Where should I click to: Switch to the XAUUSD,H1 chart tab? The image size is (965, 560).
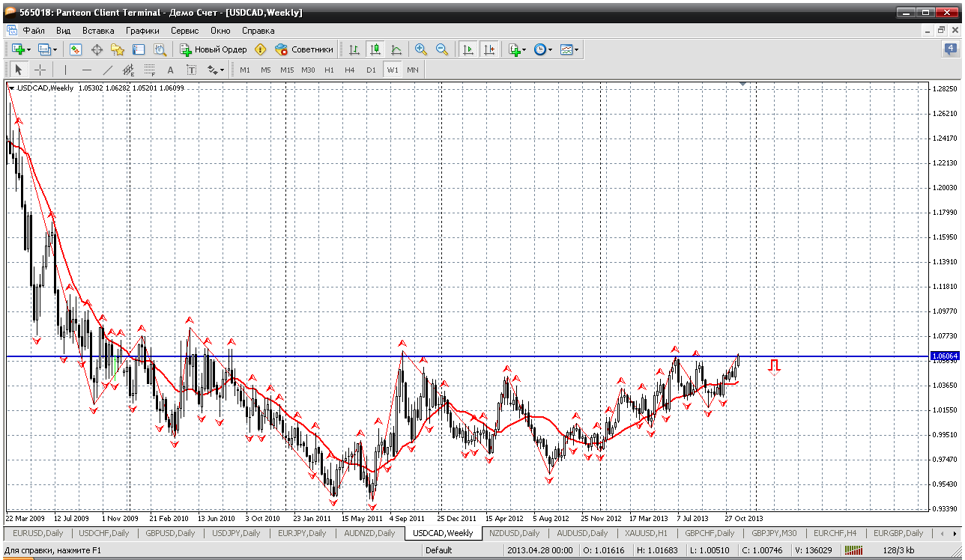click(x=646, y=533)
